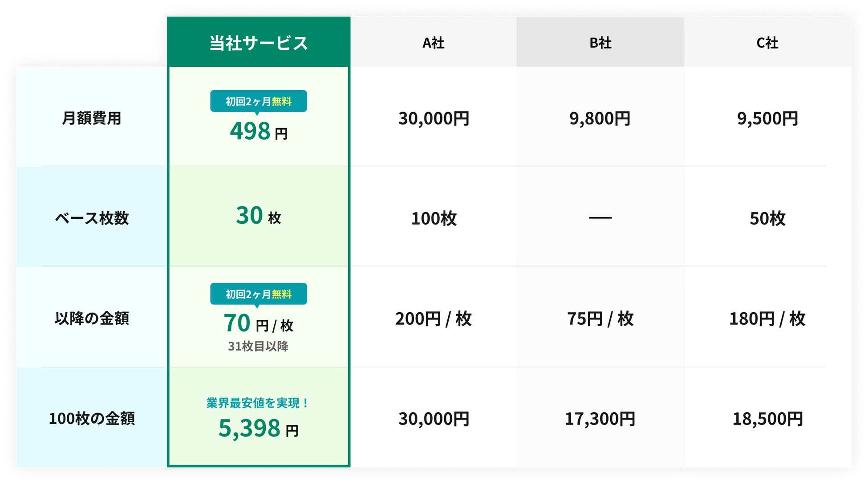This screenshot has width=868, height=484.
Task: Click the 30枚 base count value
Action: tap(258, 216)
